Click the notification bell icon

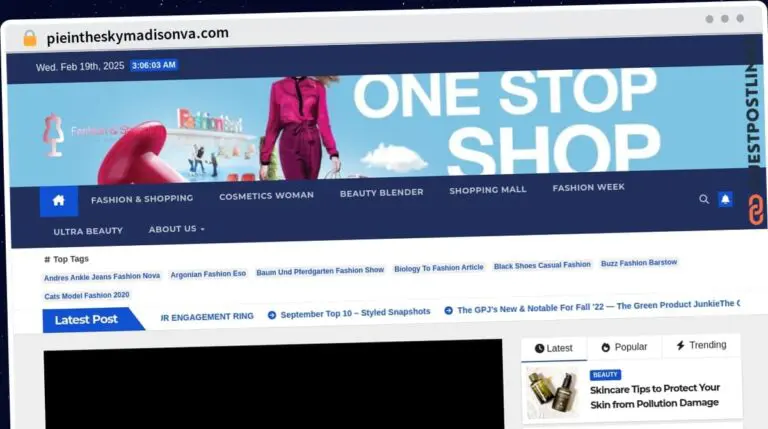point(725,199)
